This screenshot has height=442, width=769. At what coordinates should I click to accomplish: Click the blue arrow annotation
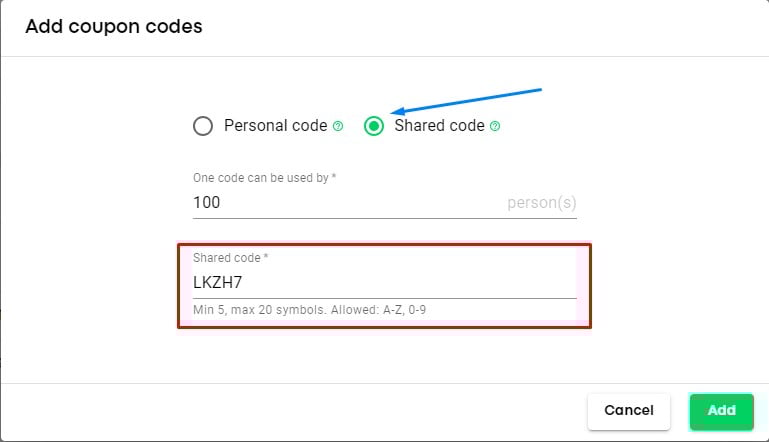[465, 101]
